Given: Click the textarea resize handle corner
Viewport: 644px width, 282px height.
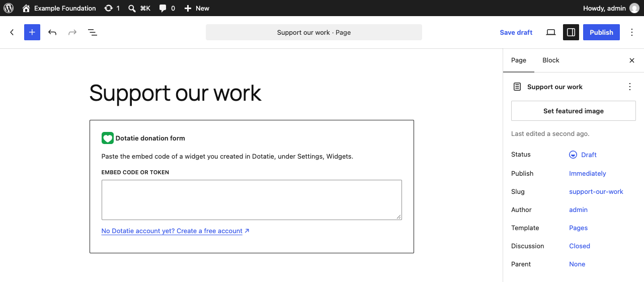Looking at the screenshot, I should (x=398, y=217).
